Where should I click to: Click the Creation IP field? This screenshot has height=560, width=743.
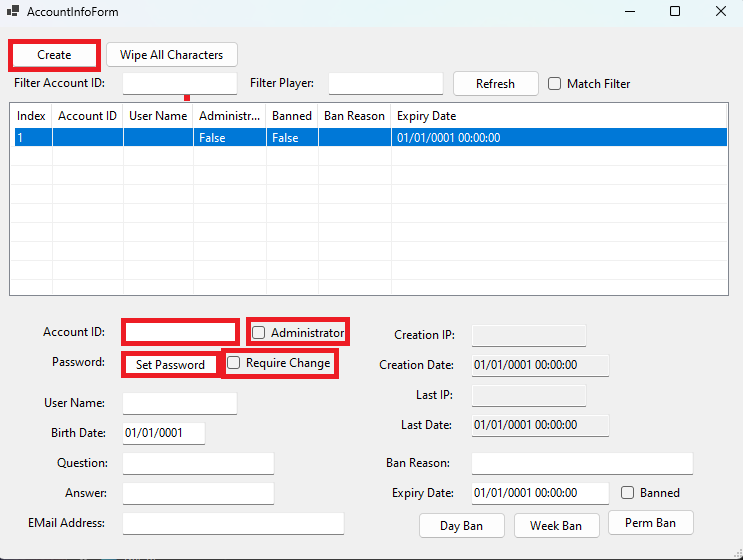(529, 335)
